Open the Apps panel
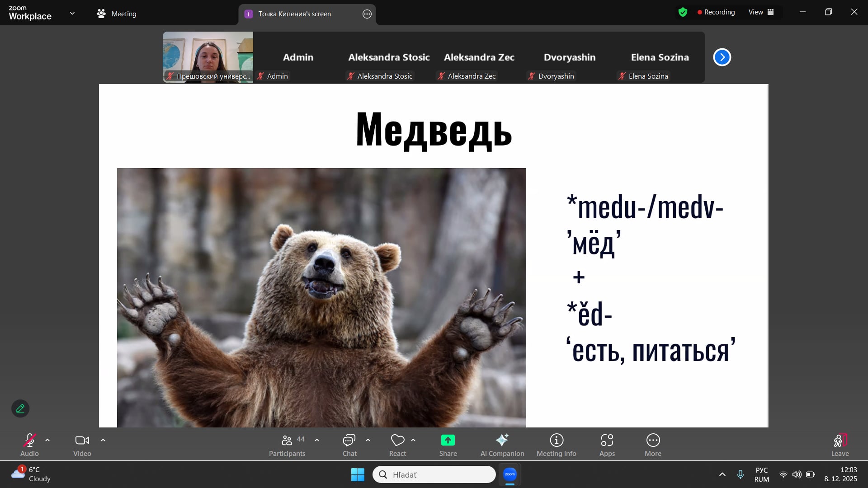Viewport: 868px width, 488px height. click(x=607, y=445)
